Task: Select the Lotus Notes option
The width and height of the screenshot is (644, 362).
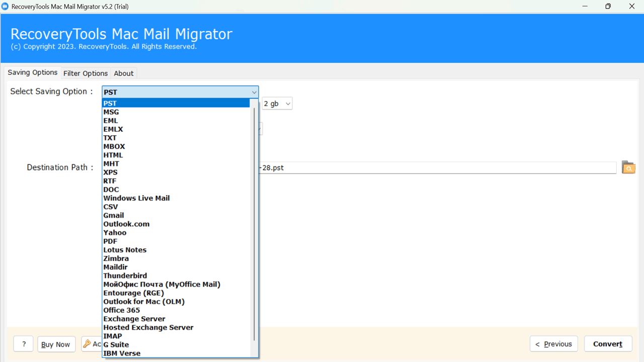Action: (x=176, y=250)
